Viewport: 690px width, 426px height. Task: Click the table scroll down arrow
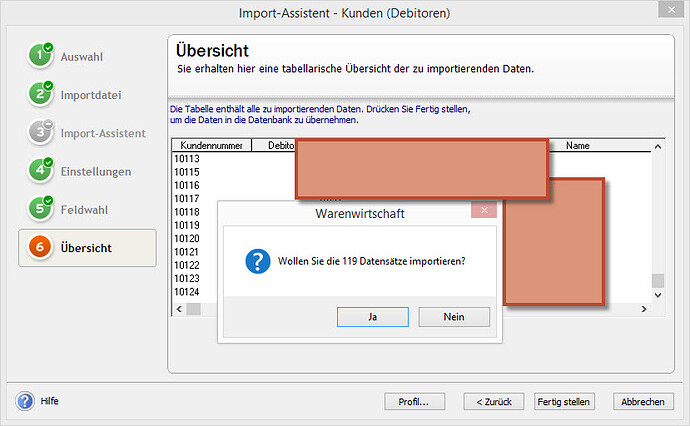pyautogui.click(x=658, y=295)
